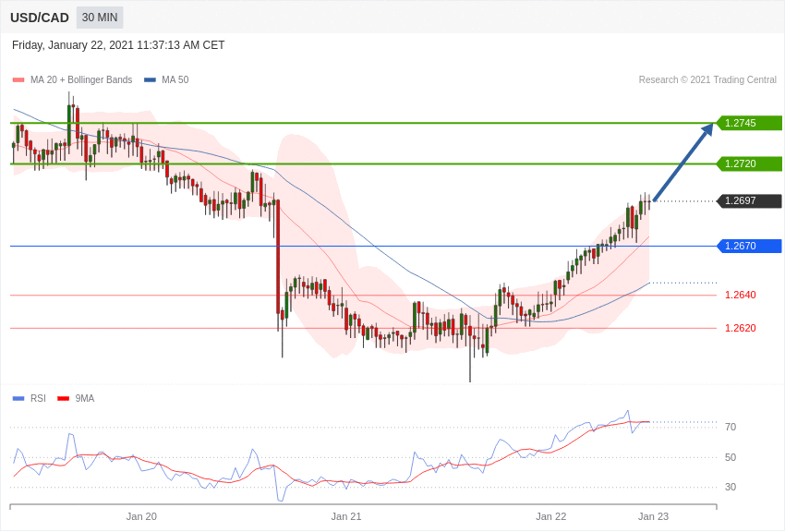785x532 pixels.
Task: Select the USD/CAD chart title
Action: (x=40, y=18)
